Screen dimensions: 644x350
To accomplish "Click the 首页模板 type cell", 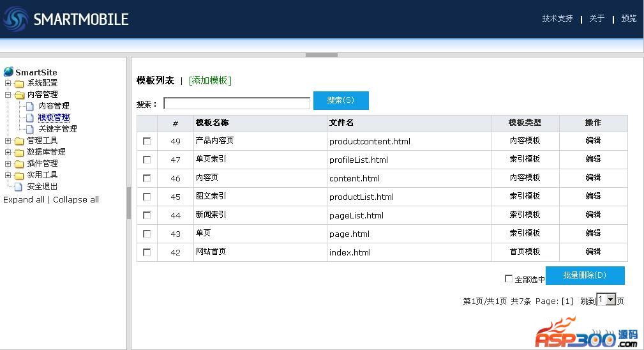I will tap(525, 252).
